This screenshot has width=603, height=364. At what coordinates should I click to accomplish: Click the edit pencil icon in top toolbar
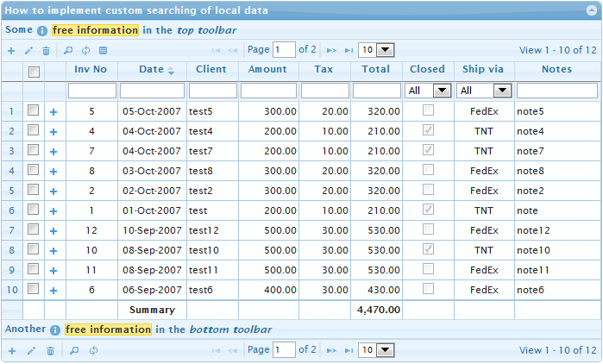pos(30,51)
